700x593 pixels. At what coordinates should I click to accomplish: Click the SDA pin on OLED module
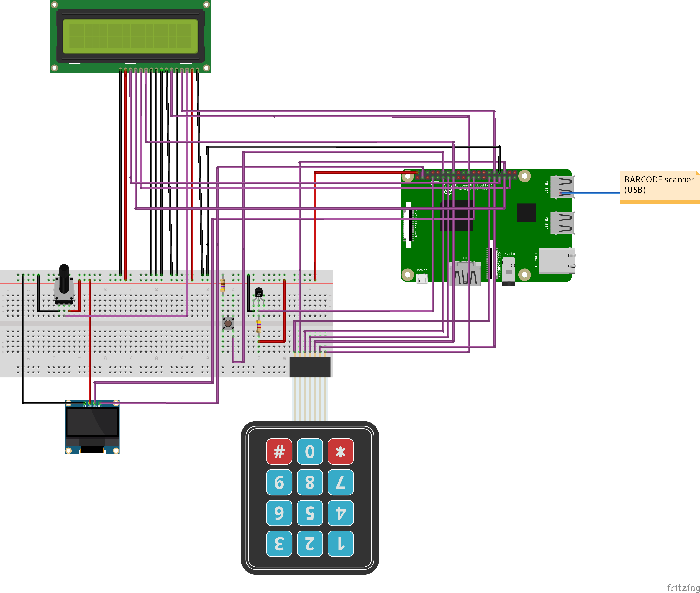click(100, 403)
